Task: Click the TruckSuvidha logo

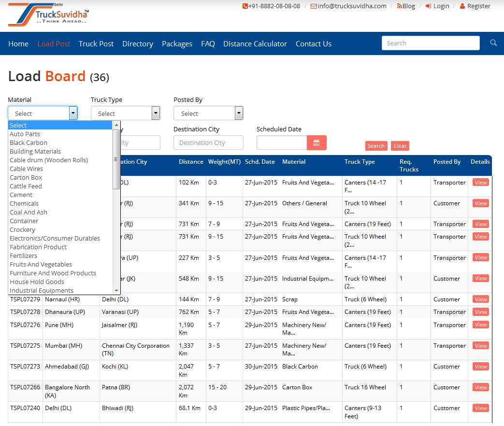Action: [48, 15]
